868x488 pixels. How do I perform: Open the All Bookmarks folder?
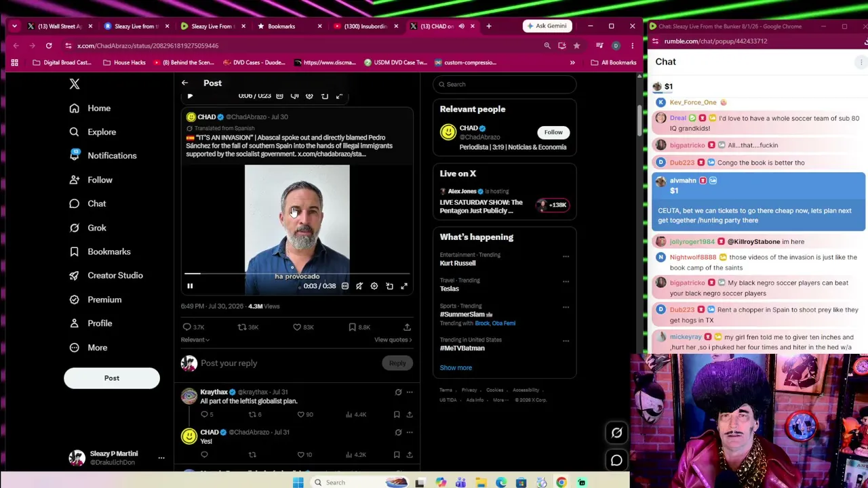coord(614,62)
